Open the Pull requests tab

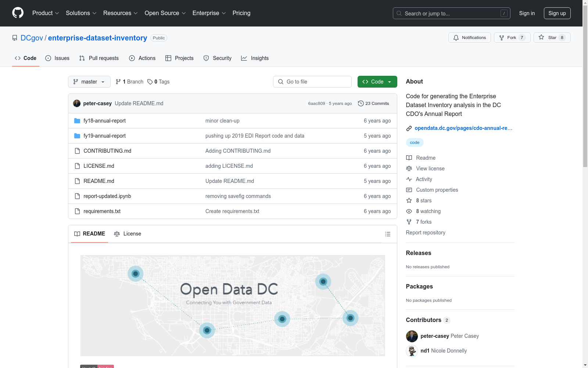(x=99, y=58)
